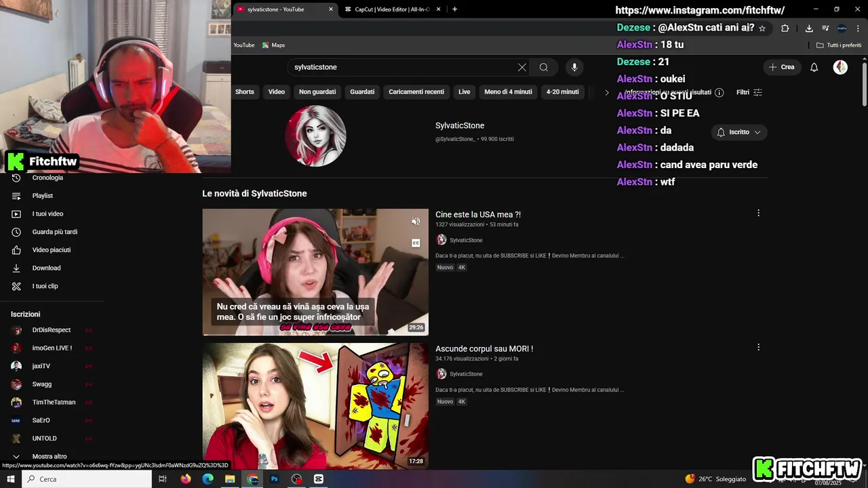Select the Shorts filter chip

pos(245,92)
